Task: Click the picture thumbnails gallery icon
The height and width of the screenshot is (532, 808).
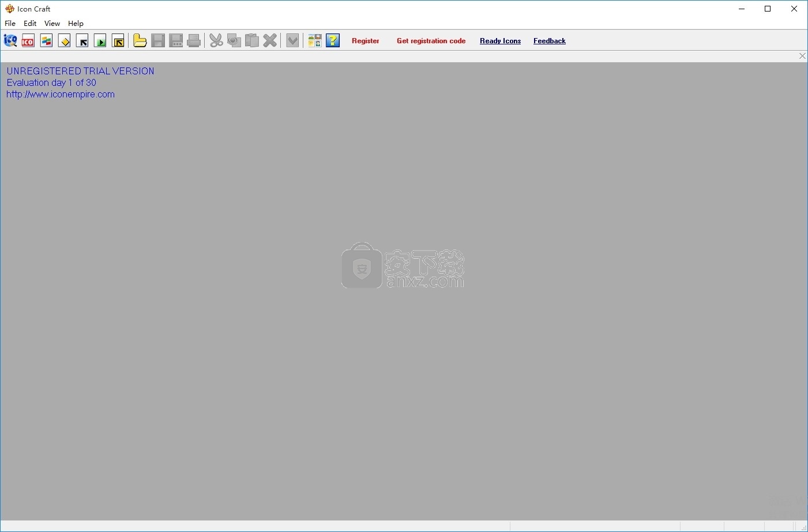Action: tap(314, 40)
